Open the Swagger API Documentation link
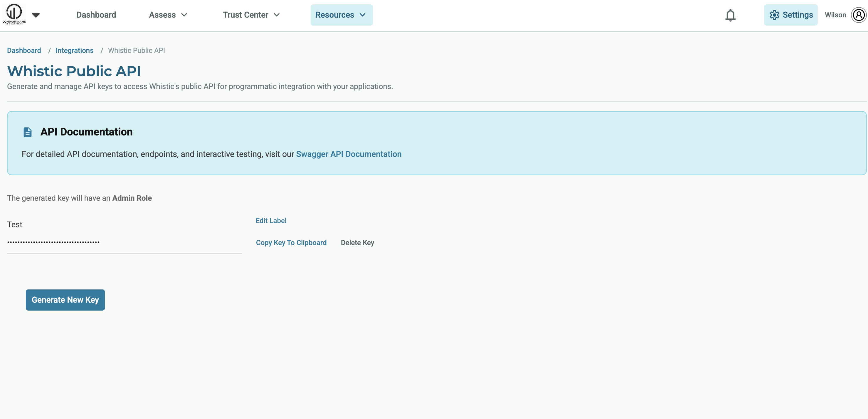This screenshot has width=868, height=419. tap(349, 154)
